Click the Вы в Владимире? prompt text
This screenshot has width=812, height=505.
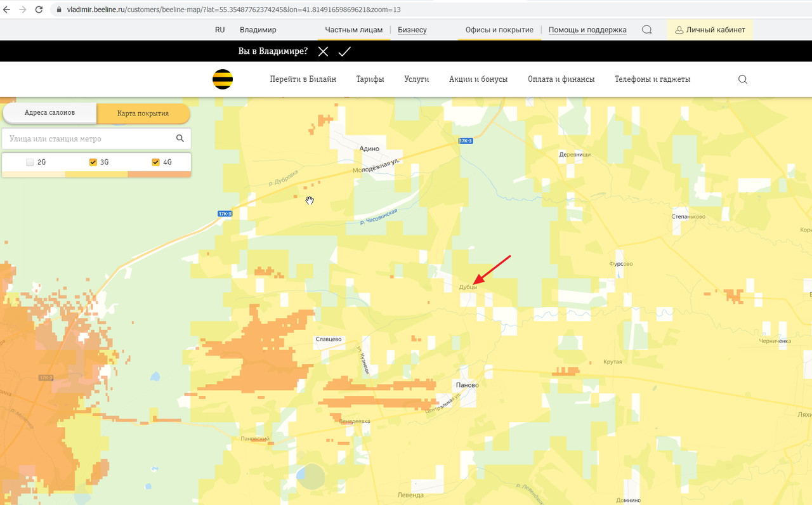coord(273,51)
